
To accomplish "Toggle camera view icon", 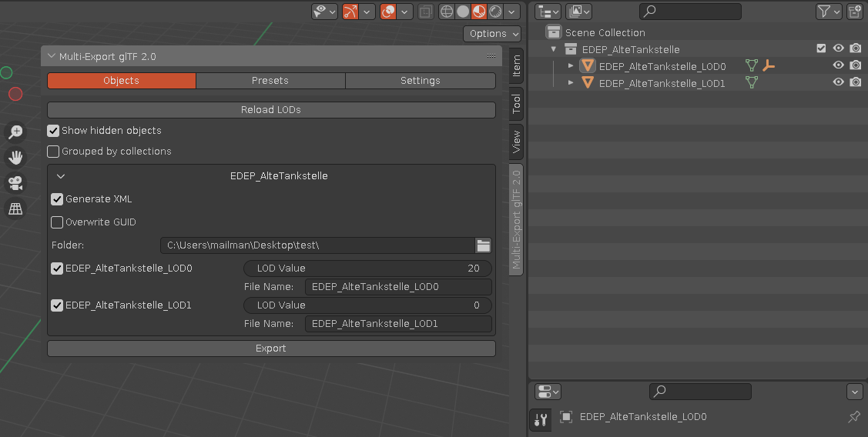I will tap(15, 183).
